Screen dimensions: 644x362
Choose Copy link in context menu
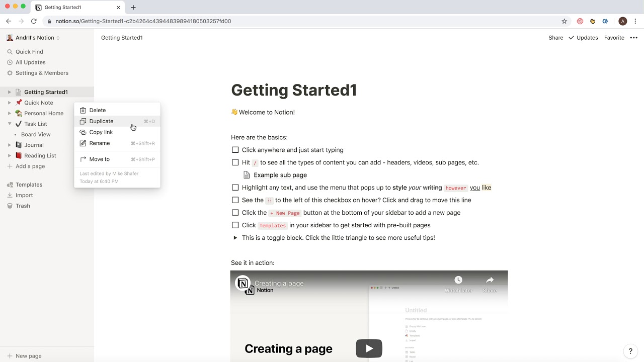pyautogui.click(x=117, y=132)
